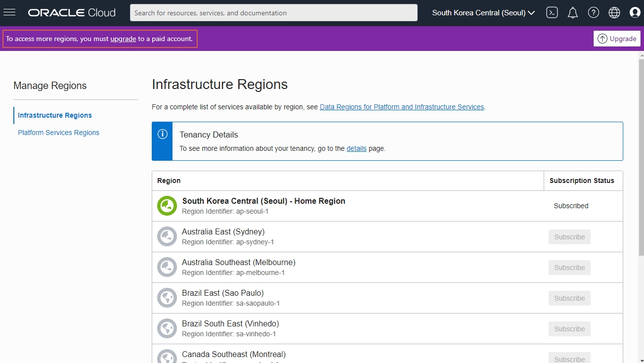The width and height of the screenshot is (644, 363).
Task: Open the language globe menu
Action: (614, 13)
